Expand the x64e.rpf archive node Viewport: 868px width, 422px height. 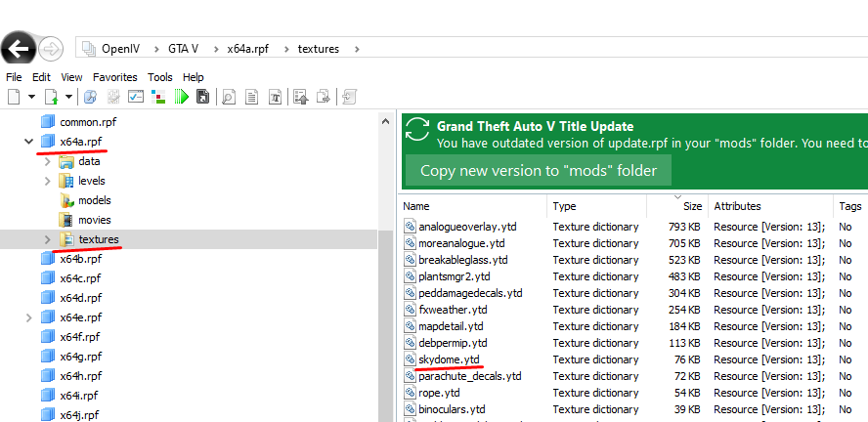(28, 317)
